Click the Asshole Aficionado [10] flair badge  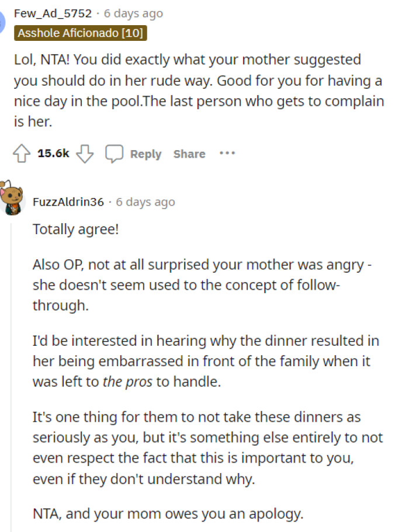coord(81,33)
